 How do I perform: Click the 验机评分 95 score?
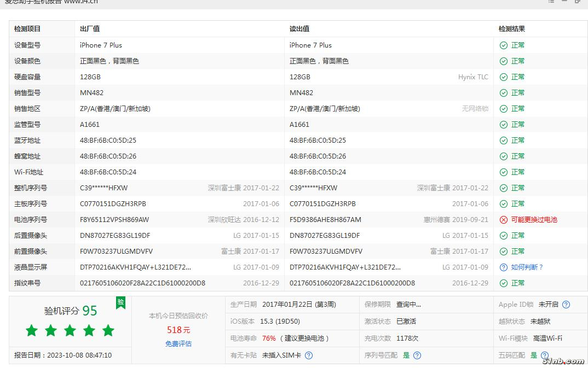pyautogui.click(x=71, y=311)
